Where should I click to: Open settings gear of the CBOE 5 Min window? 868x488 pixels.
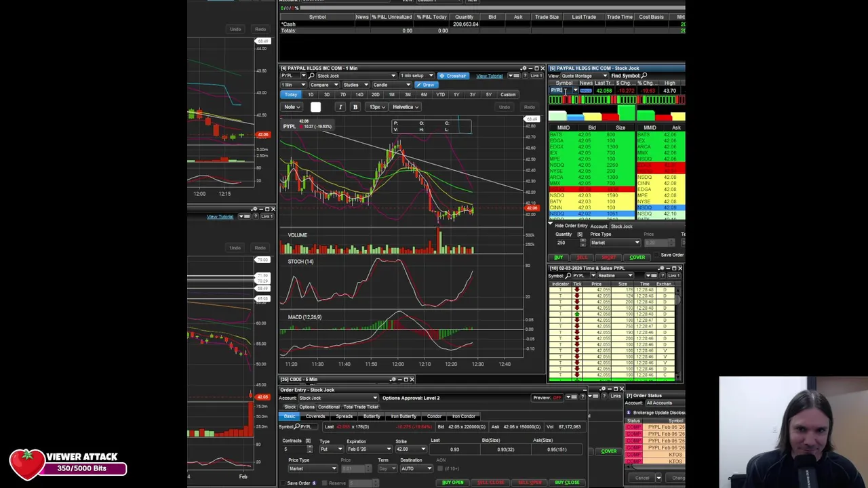tap(393, 380)
